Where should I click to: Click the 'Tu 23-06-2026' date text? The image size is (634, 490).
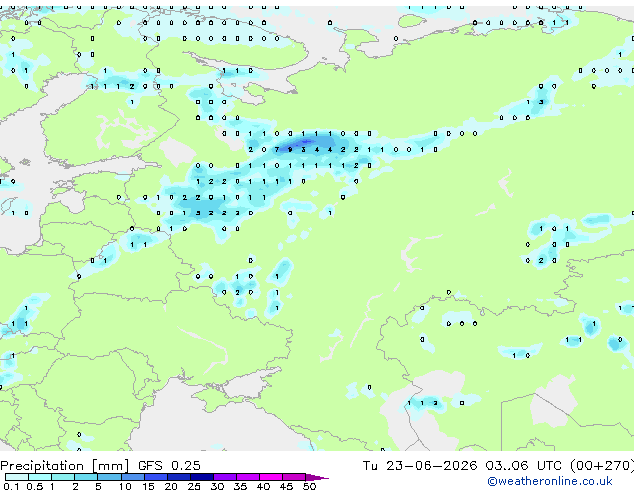pos(420,466)
